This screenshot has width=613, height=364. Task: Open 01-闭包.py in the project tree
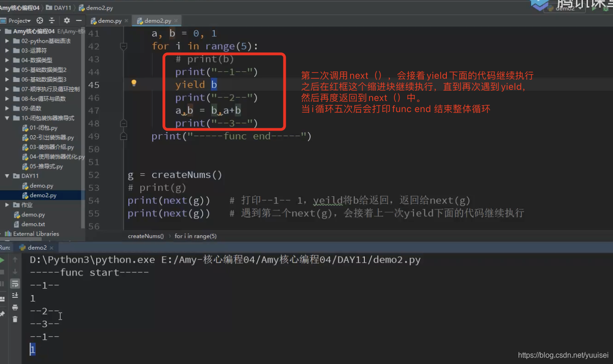tap(40, 128)
